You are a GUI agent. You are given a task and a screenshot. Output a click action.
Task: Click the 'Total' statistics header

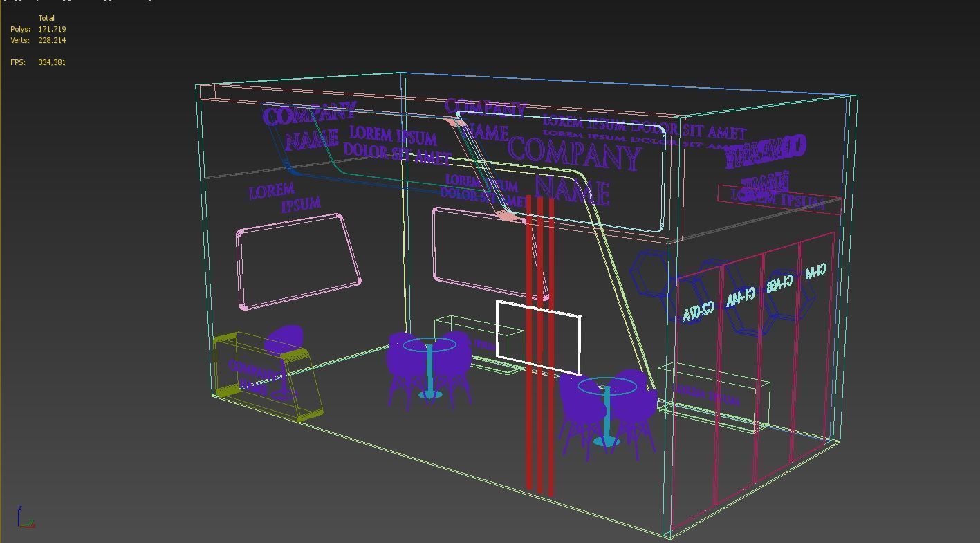[46, 18]
